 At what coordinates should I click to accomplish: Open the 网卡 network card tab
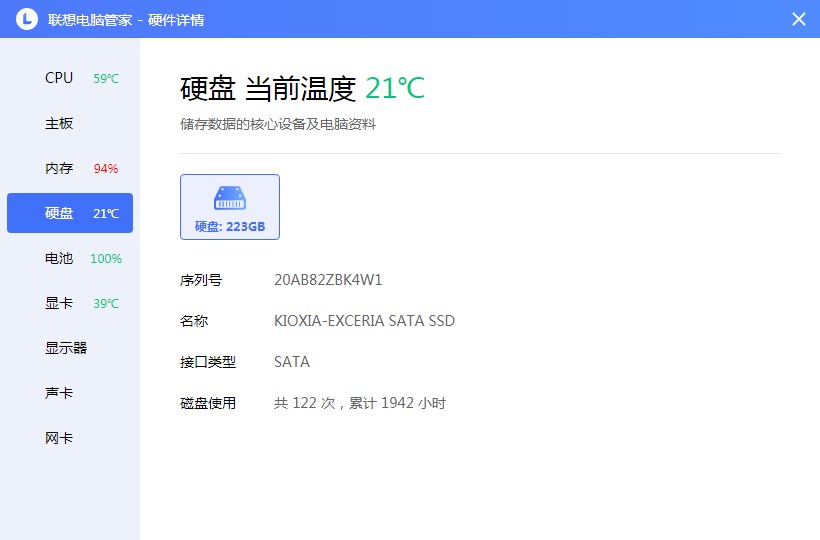click(x=70, y=438)
